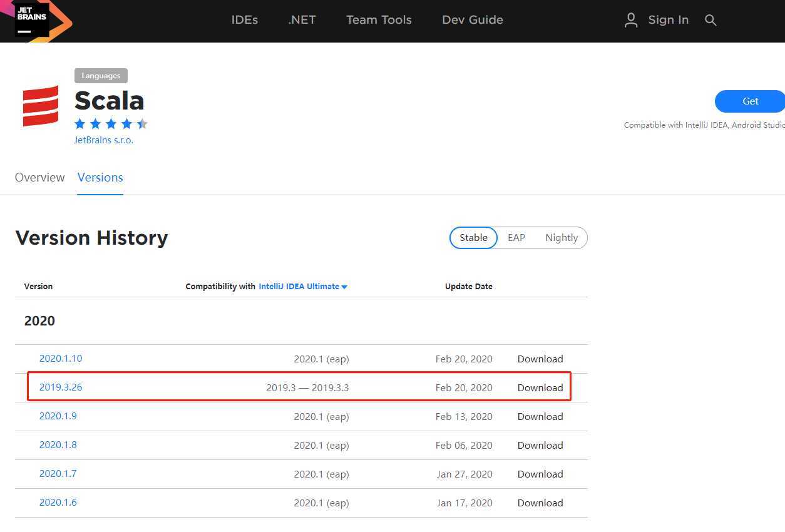The image size is (785, 532).
Task: Click the Scala plugin title
Action: pos(110,101)
